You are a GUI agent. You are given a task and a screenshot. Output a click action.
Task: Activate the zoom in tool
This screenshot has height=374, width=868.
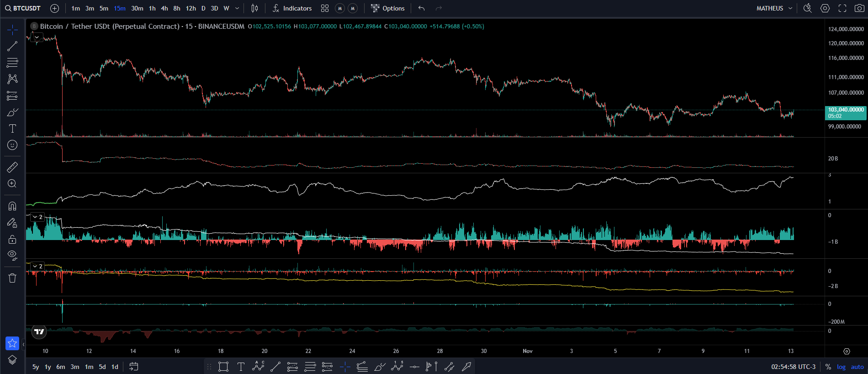pyautogui.click(x=12, y=184)
